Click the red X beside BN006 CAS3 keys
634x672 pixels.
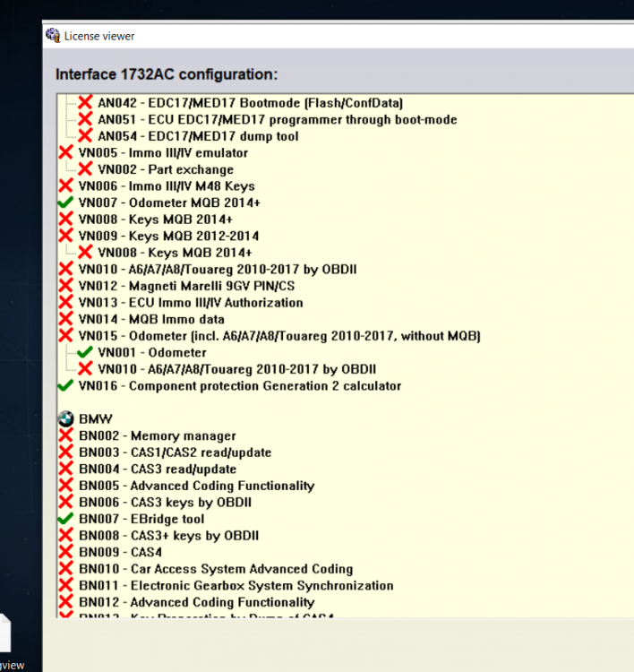(x=65, y=502)
